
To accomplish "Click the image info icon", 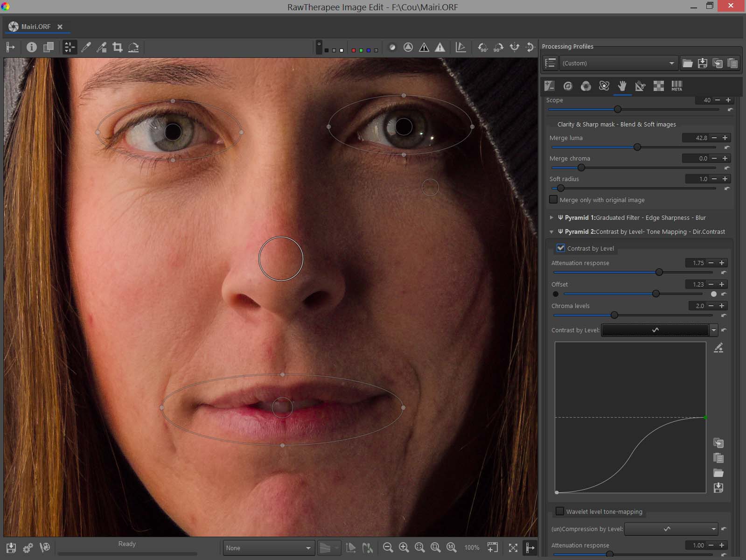I will click(31, 47).
